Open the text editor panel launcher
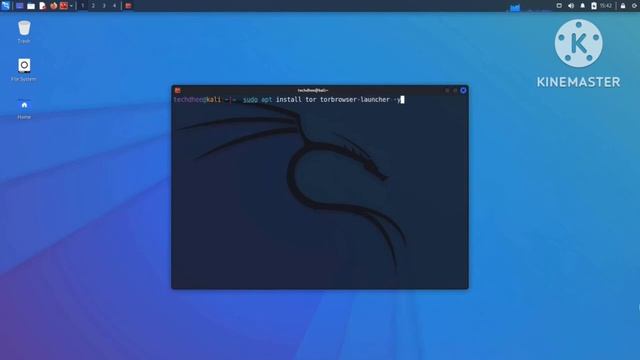 (42, 6)
